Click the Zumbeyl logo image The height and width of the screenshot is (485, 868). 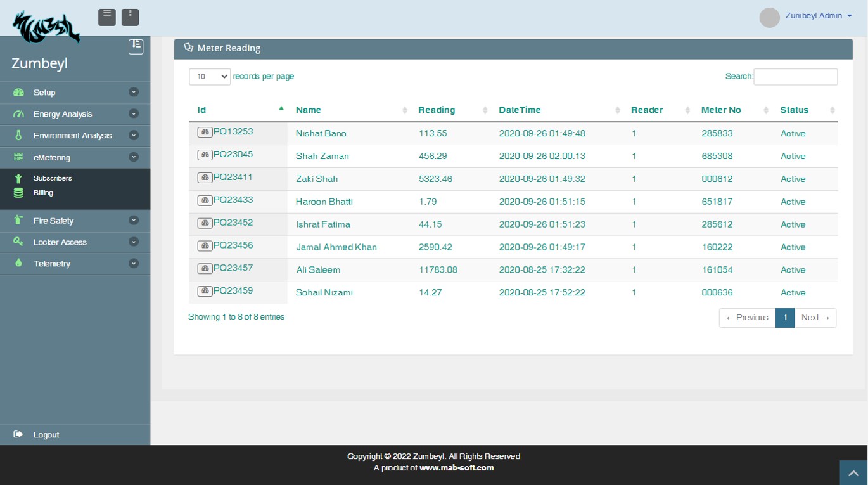click(46, 27)
